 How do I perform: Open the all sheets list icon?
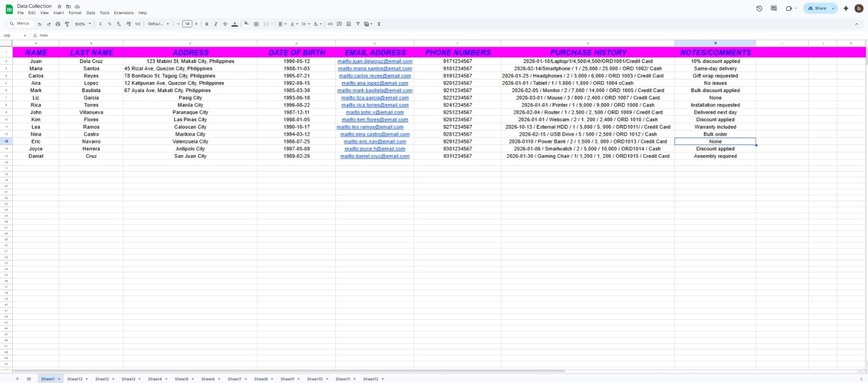(x=29, y=379)
